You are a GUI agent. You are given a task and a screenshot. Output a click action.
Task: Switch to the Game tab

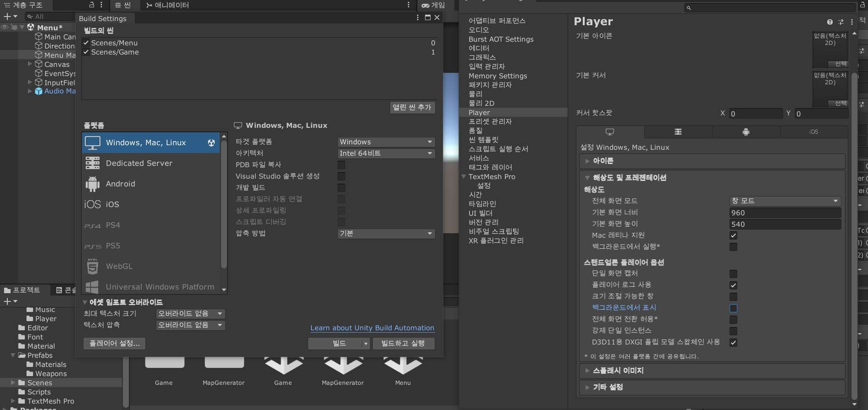[x=433, y=5]
